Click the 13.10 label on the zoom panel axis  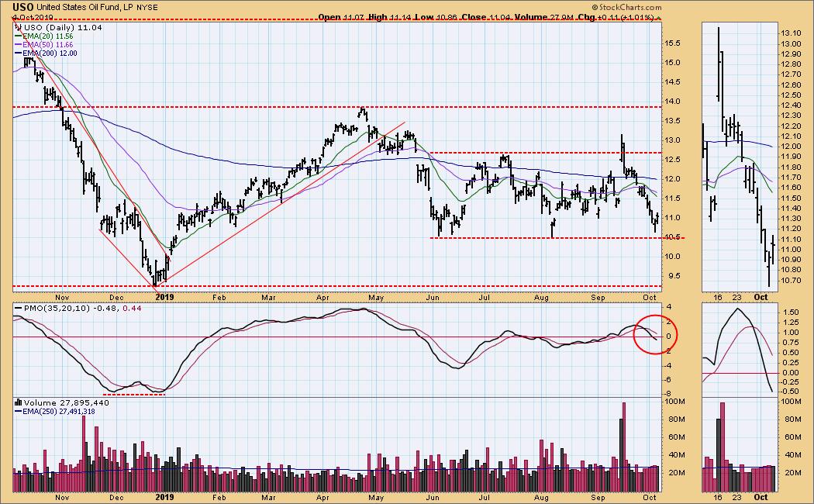pos(790,33)
